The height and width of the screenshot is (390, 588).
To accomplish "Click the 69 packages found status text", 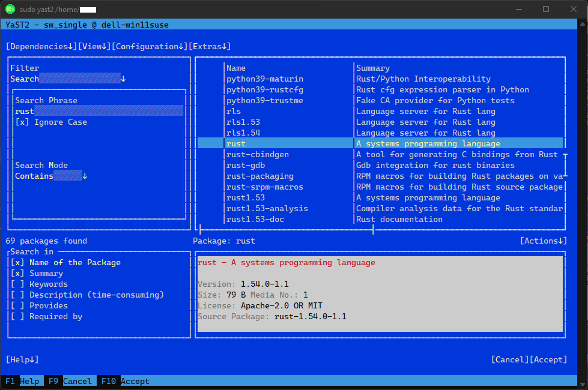I will 46,241.
